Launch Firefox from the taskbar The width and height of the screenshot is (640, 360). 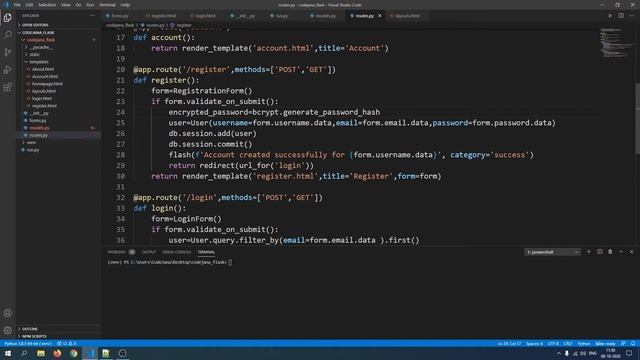pyautogui.click(x=57, y=353)
